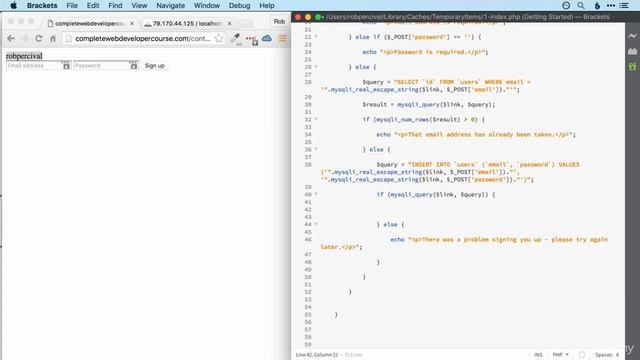
Task: Go back in the browser
Action: tap(11, 38)
